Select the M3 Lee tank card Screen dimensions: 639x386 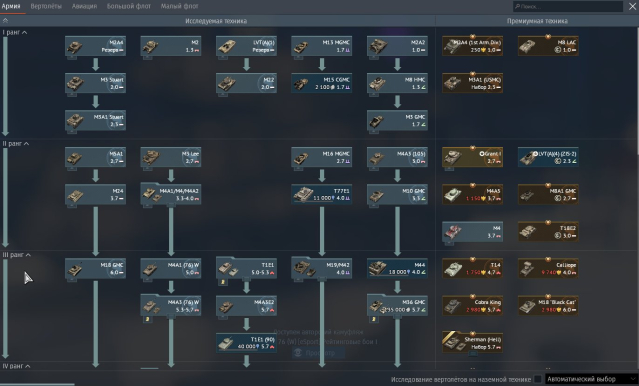pos(171,157)
